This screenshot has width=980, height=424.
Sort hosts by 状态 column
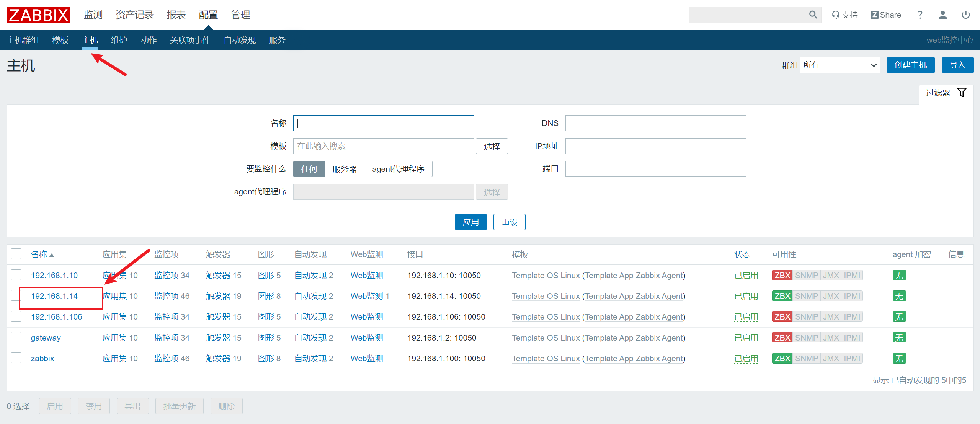click(742, 254)
